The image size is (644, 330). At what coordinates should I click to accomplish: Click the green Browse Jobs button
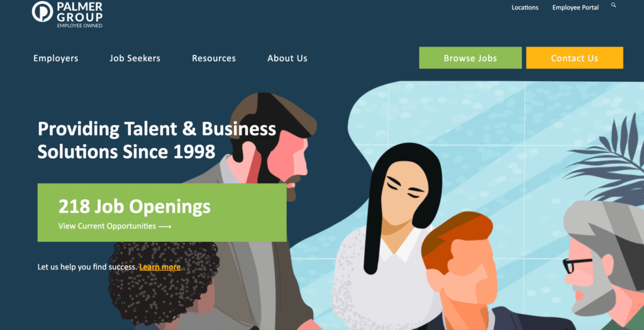pyautogui.click(x=470, y=58)
